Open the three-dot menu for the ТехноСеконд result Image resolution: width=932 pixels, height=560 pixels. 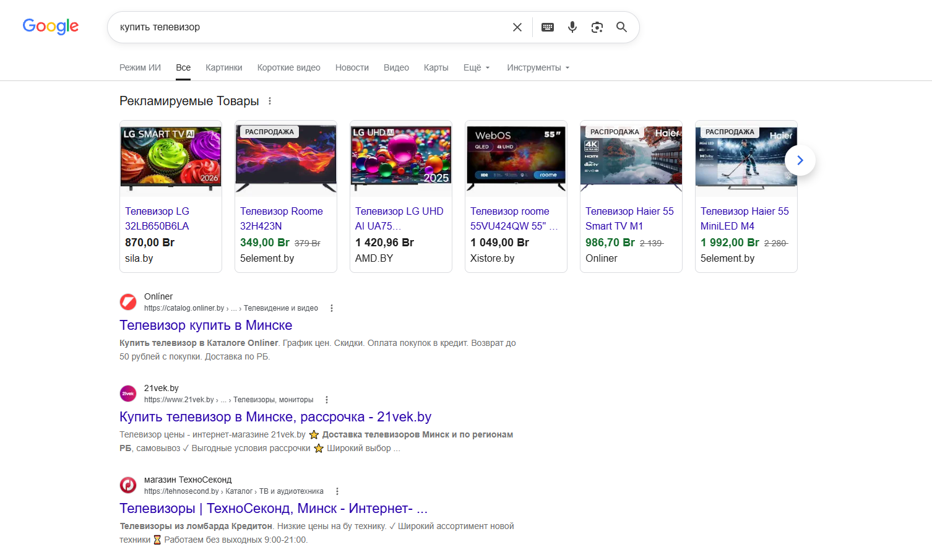337,491
